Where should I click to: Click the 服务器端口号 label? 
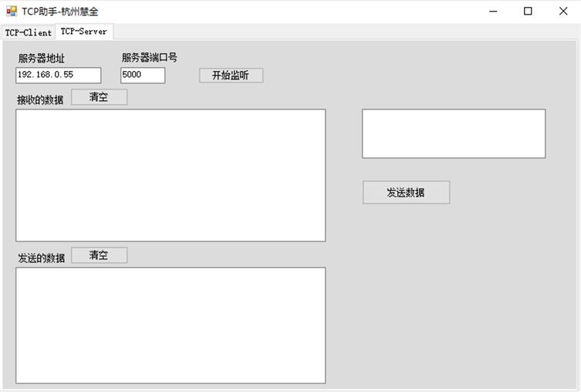(150, 58)
